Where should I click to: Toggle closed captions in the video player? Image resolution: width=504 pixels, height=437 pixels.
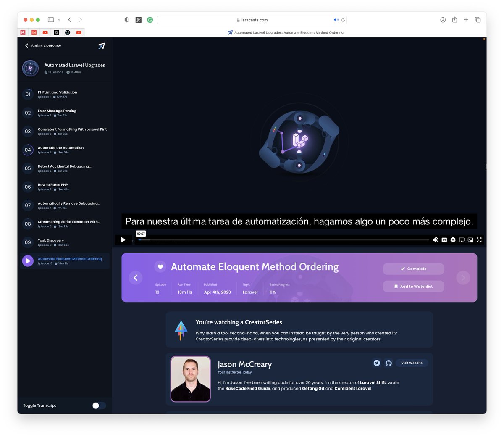point(444,240)
